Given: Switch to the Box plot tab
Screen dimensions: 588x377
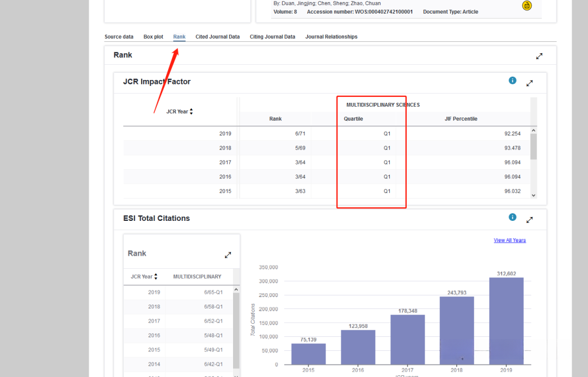Looking at the screenshot, I should tap(153, 37).
